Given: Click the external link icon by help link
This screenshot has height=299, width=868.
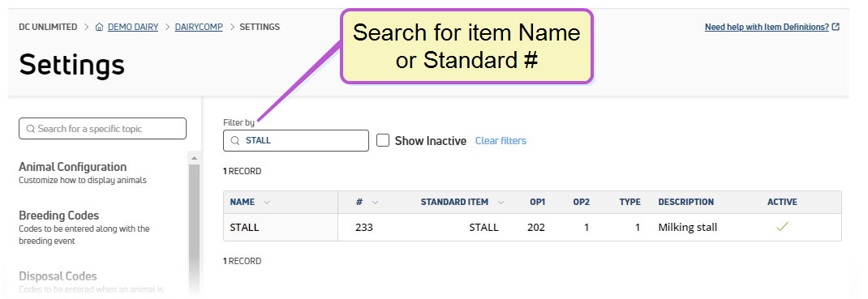Looking at the screenshot, I should [x=836, y=27].
